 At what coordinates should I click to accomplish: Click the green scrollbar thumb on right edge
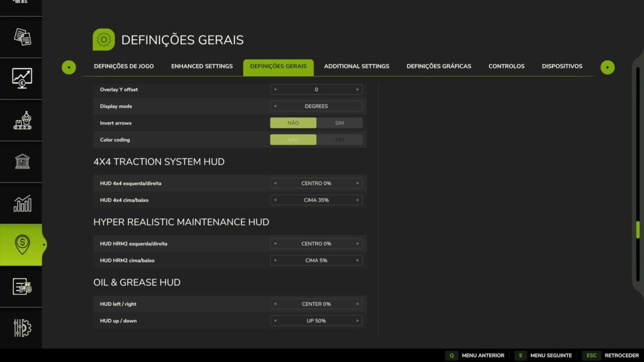point(638,230)
